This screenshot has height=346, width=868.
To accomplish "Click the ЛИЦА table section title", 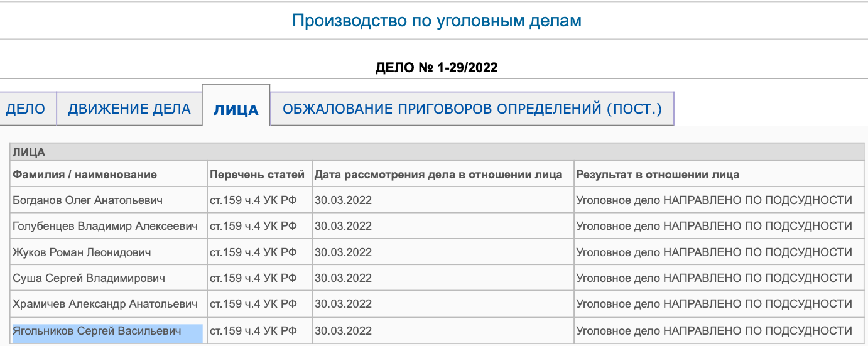I will point(29,153).
